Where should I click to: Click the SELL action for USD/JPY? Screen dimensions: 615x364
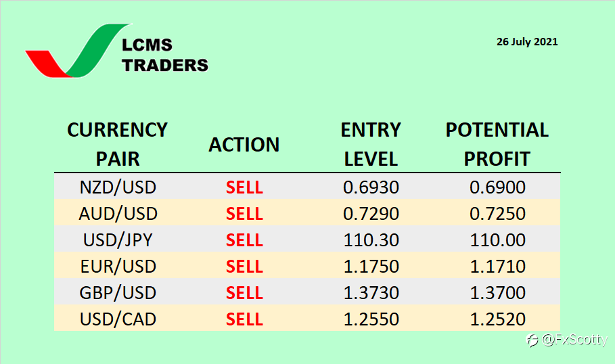point(244,240)
